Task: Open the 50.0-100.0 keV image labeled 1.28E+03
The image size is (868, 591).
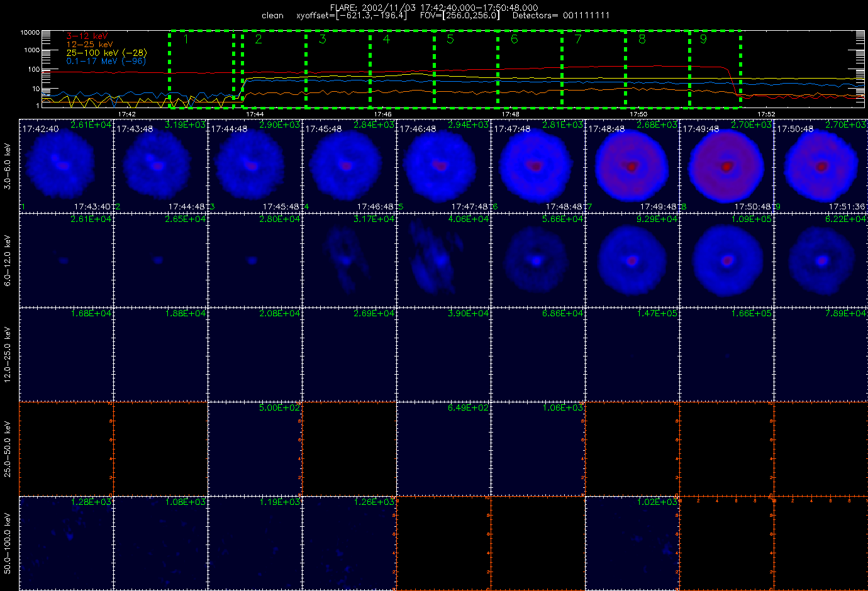Action: pos(66,543)
